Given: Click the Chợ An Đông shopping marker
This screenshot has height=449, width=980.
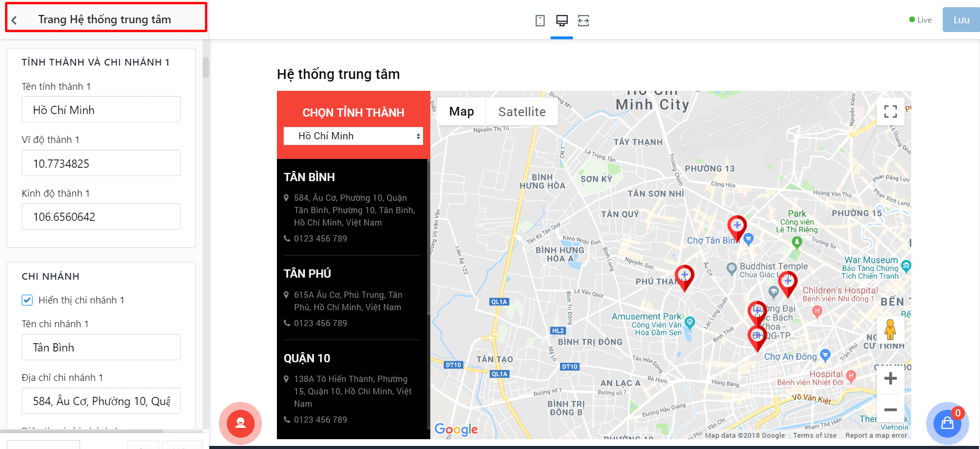Looking at the screenshot, I should 825,355.
